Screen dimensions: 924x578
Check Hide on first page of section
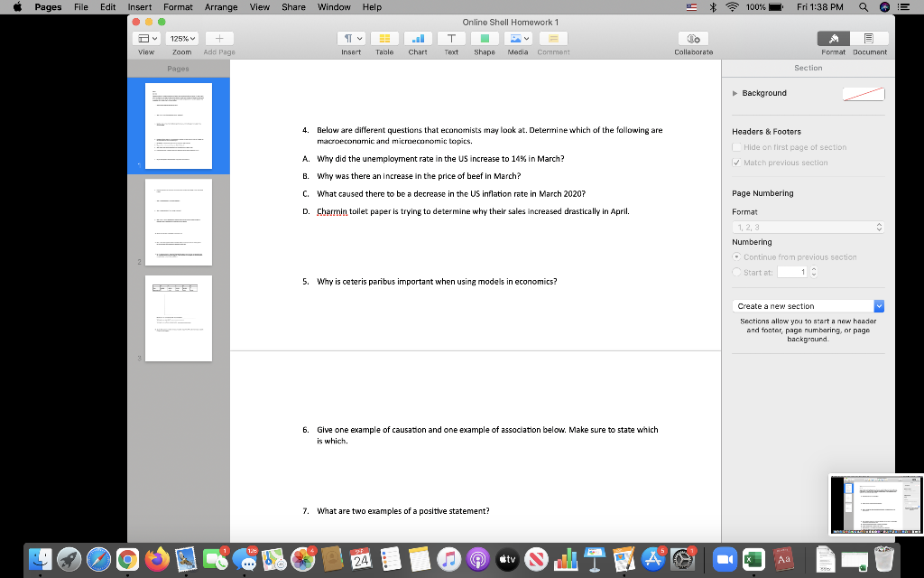point(735,146)
